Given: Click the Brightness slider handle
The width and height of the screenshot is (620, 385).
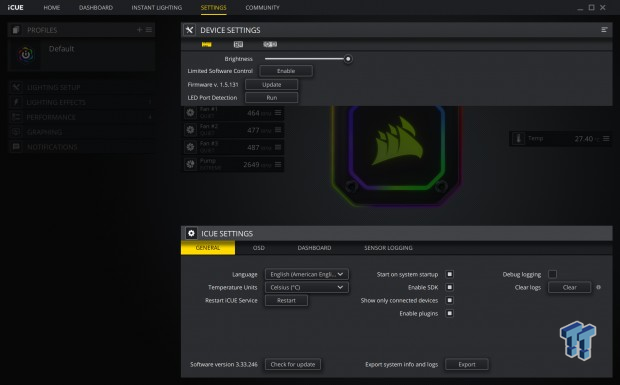Looking at the screenshot, I should click(x=348, y=59).
